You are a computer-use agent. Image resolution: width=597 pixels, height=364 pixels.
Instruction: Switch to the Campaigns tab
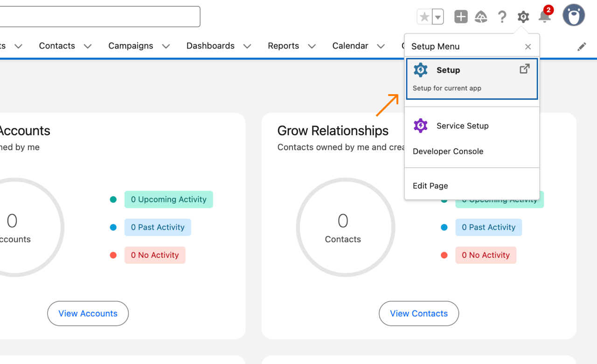click(131, 46)
